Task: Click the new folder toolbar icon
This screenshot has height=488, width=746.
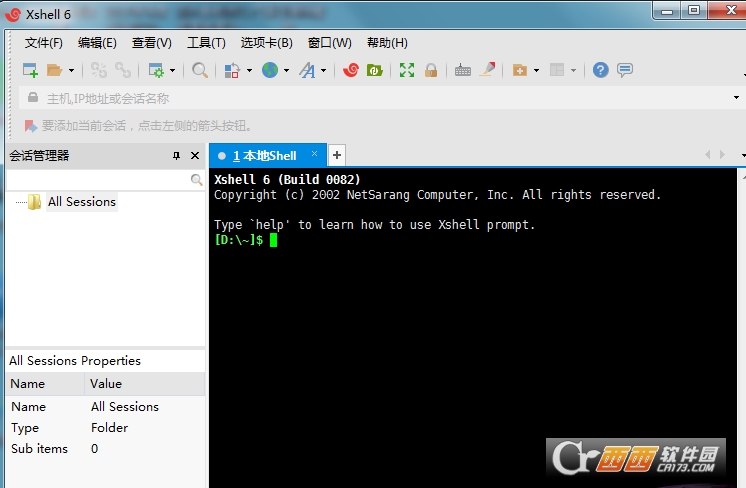Action: point(520,70)
